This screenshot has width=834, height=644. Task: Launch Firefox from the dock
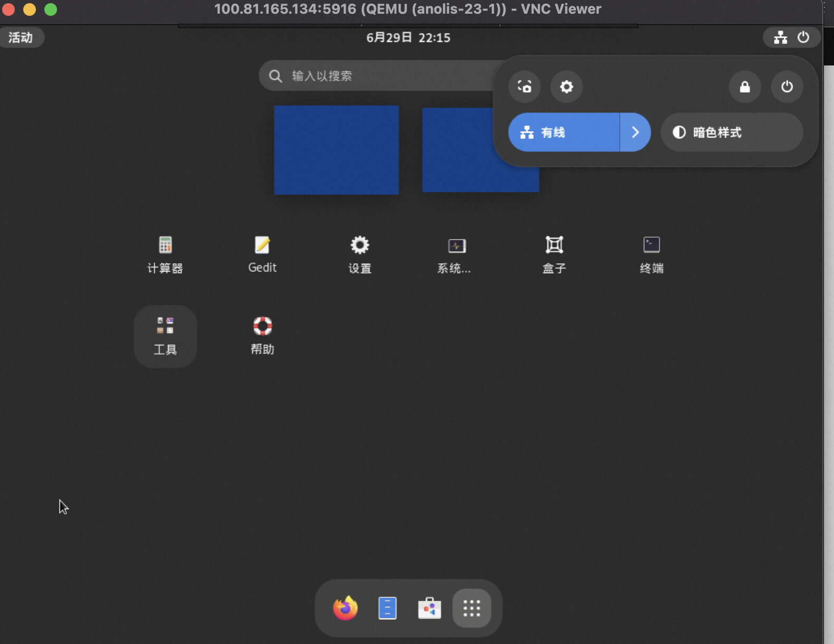pos(345,608)
